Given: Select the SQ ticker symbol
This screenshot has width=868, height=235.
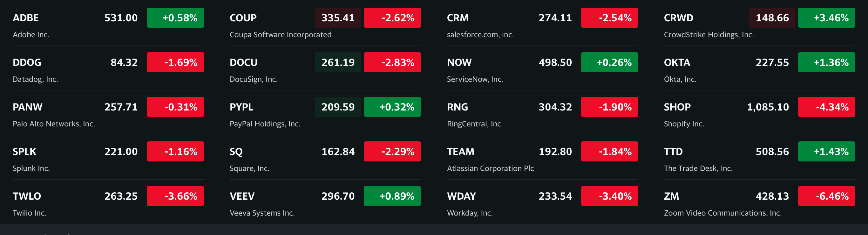Looking at the screenshot, I should (236, 152).
